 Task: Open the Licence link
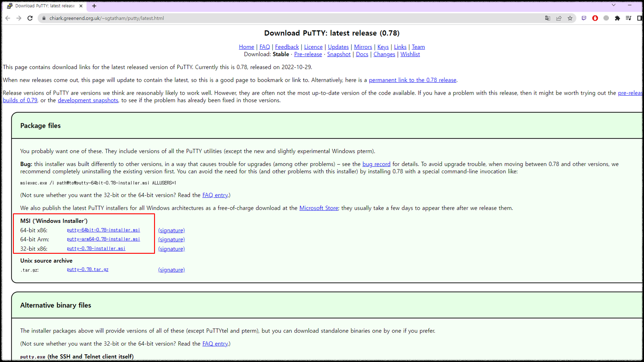click(313, 47)
